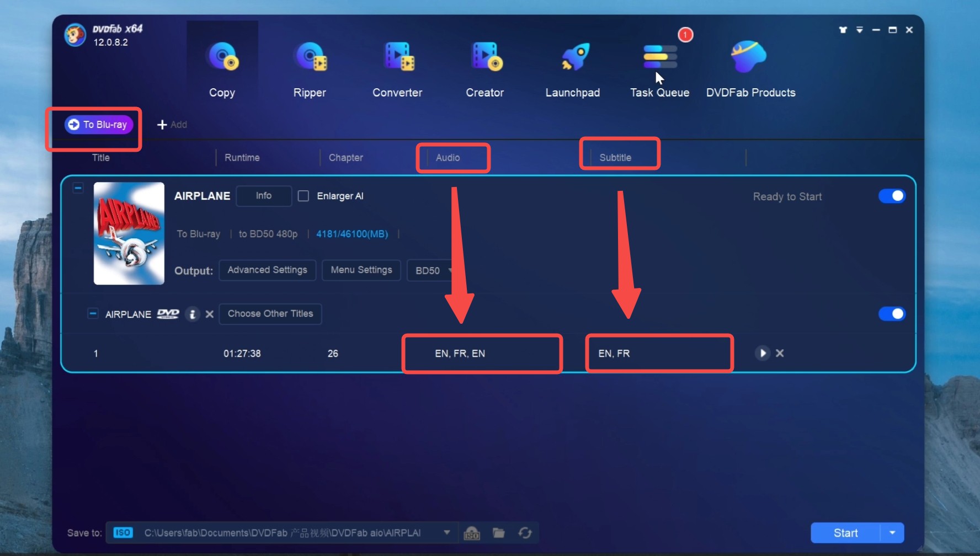Open the Copy module
The image size is (980, 556).
point(222,69)
